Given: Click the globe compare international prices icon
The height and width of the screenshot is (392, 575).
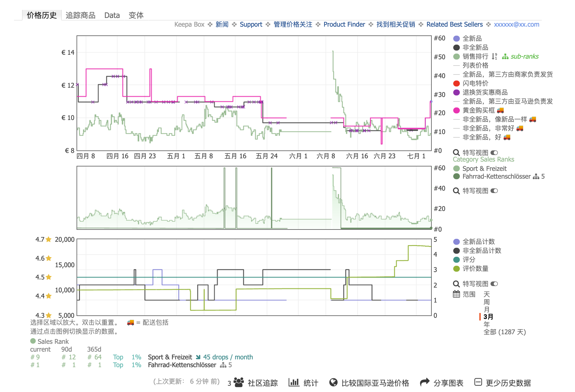Looking at the screenshot, I should (x=333, y=382).
